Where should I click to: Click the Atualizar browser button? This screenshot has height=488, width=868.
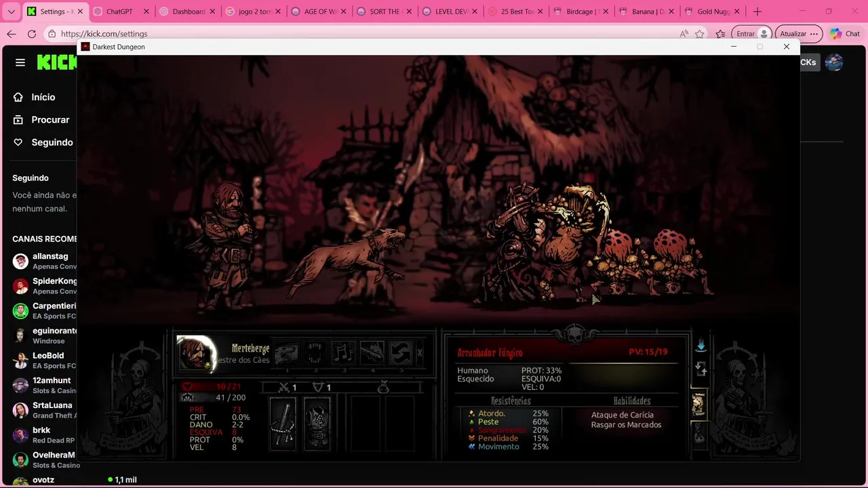click(798, 34)
